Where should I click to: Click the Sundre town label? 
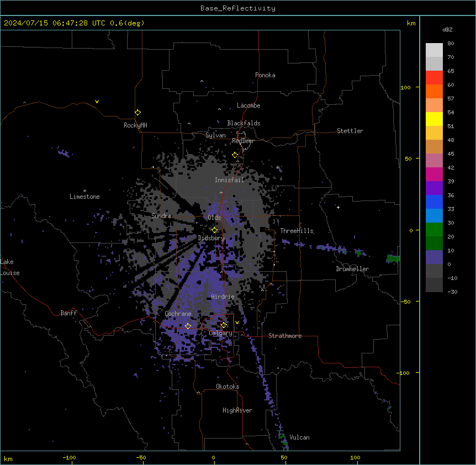click(161, 216)
